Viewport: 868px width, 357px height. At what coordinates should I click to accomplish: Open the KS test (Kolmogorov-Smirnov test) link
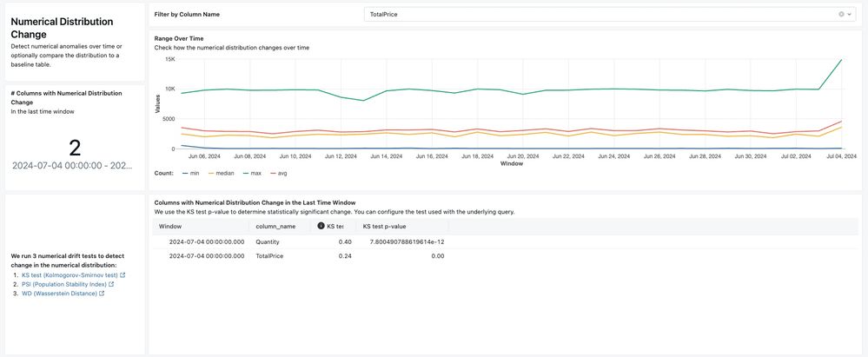(69, 274)
